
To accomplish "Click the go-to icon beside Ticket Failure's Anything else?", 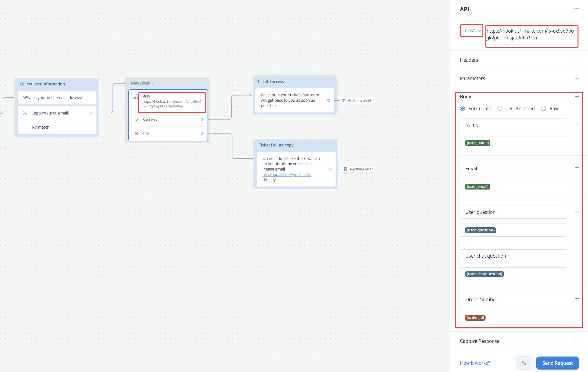I will coord(345,169).
